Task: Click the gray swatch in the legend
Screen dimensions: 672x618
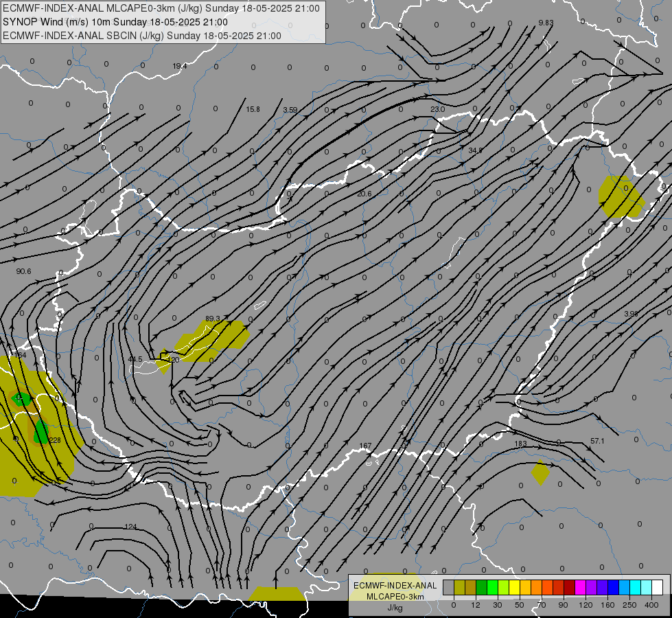Action: [x=448, y=587]
